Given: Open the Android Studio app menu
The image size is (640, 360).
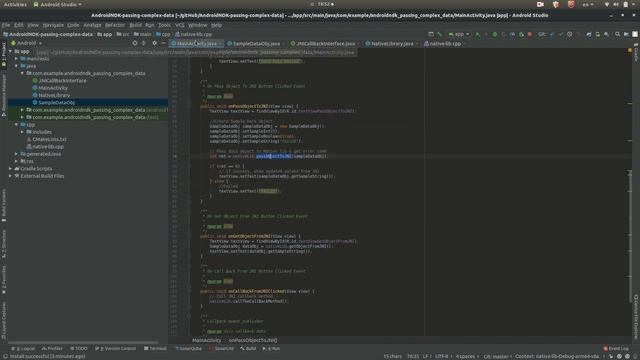Looking at the screenshot, I should [x=58, y=4].
